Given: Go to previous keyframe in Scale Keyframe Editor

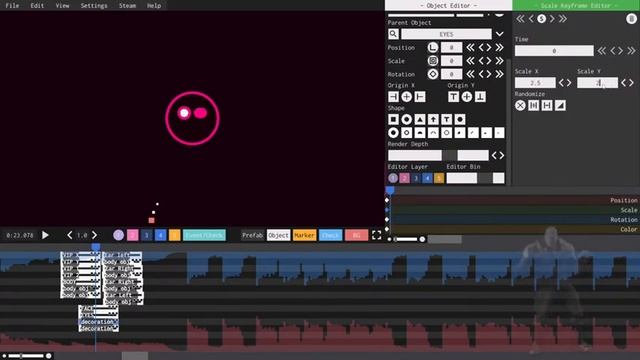Looking at the screenshot, I should [x=531, y=19].
